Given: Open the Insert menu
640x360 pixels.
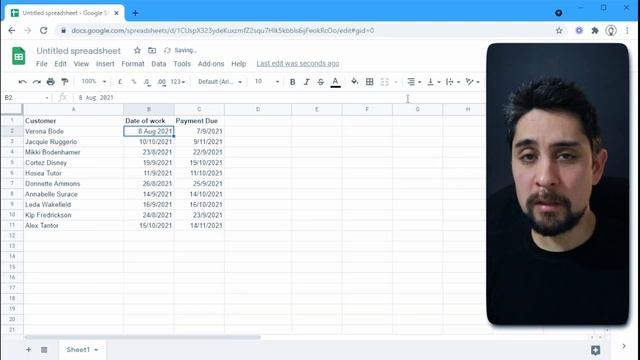Looking at the screenshot, I should point(105,64).
